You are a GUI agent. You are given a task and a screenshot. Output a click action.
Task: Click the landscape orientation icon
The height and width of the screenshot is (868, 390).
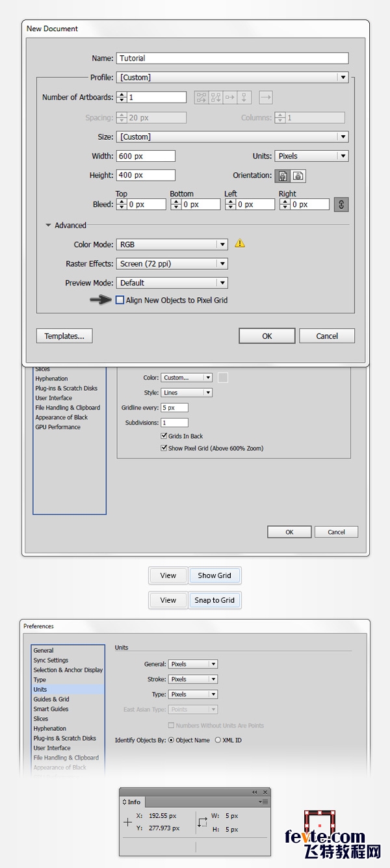pyautogui.click(x=298, y=176)
